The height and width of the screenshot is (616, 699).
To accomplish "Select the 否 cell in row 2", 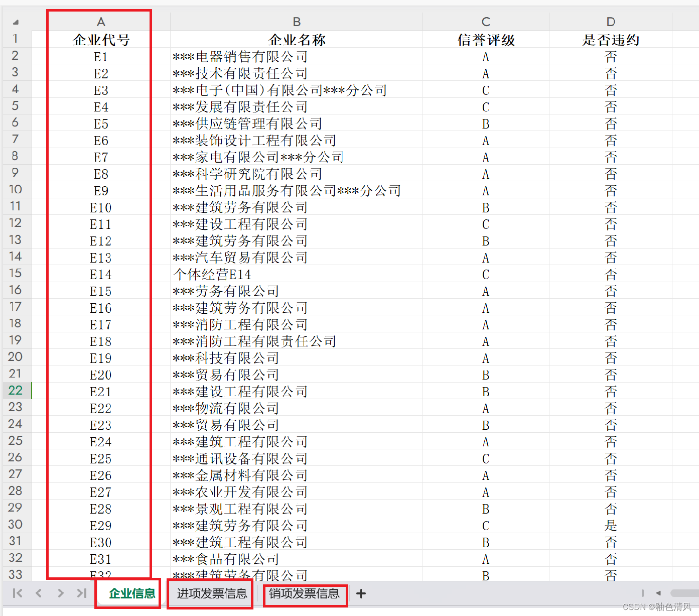I will [x=611, y=56].
